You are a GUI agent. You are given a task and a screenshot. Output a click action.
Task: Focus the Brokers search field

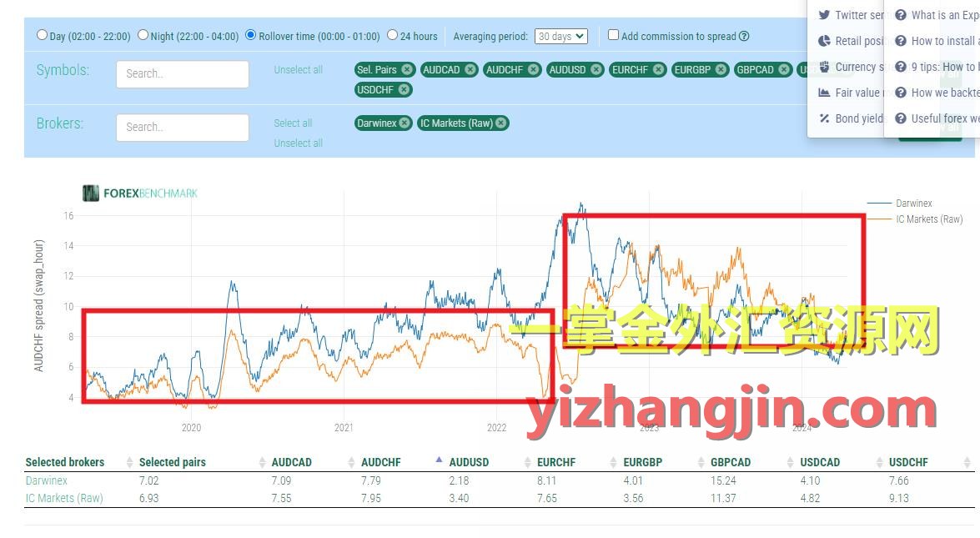pos(183,127)
